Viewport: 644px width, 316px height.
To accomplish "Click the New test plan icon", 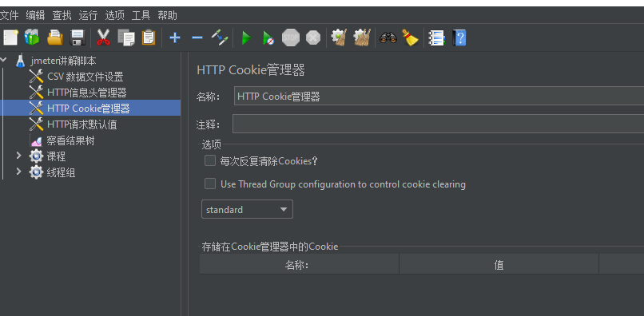I will [10, 38].
